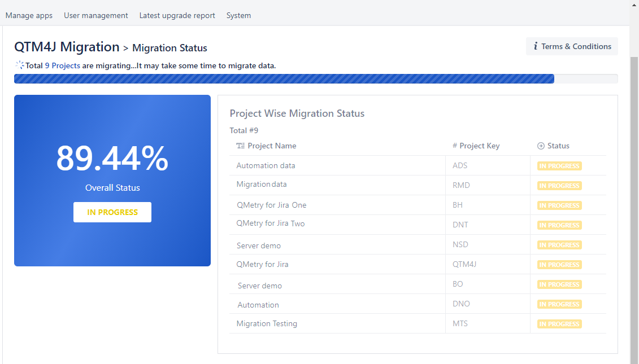Click IN PROGRESS badge in QTM4J row
Viewport: 639px width, 364px height.
click(x=559, y=265)
